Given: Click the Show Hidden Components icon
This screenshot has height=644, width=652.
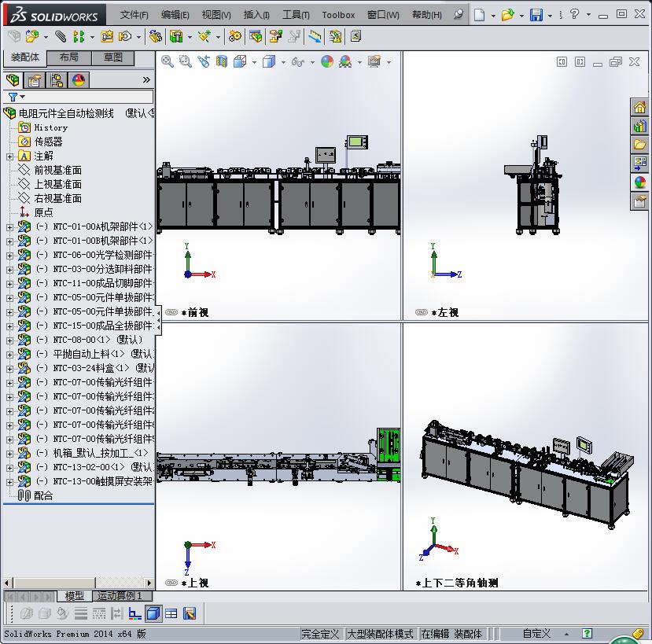Looking at the screenshot, I should coord(156,37).
